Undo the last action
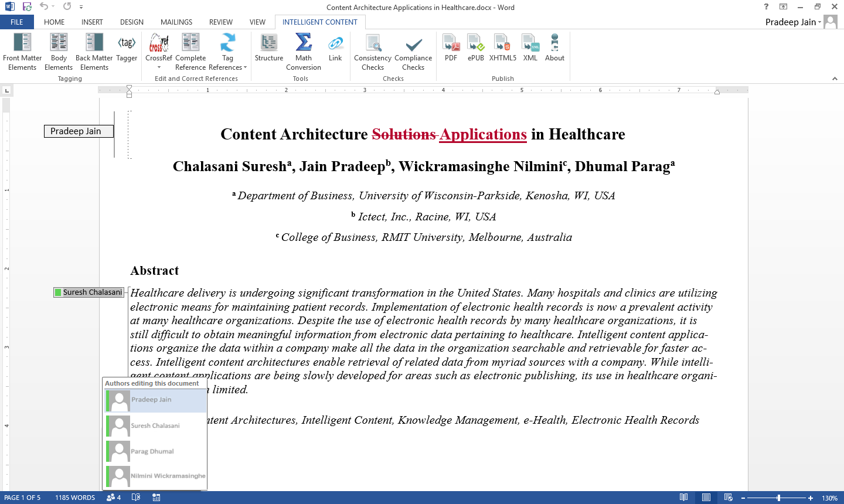 [43, 6]
